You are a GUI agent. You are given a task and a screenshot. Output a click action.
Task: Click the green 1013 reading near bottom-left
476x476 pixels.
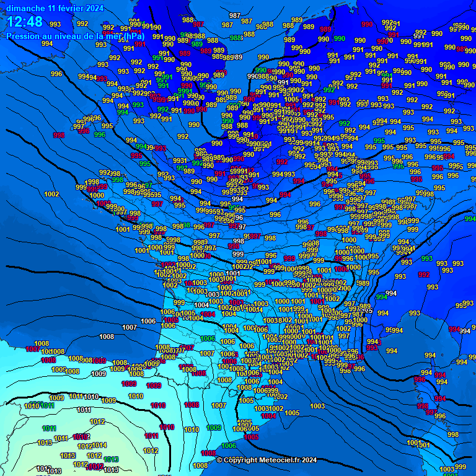pos(112,459)
